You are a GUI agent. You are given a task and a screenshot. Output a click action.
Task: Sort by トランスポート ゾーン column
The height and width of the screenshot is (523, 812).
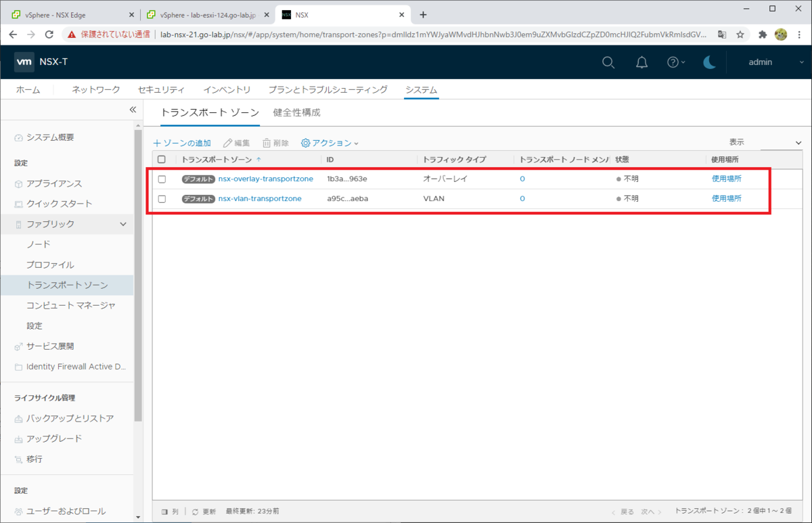click(x=221, y=160)
